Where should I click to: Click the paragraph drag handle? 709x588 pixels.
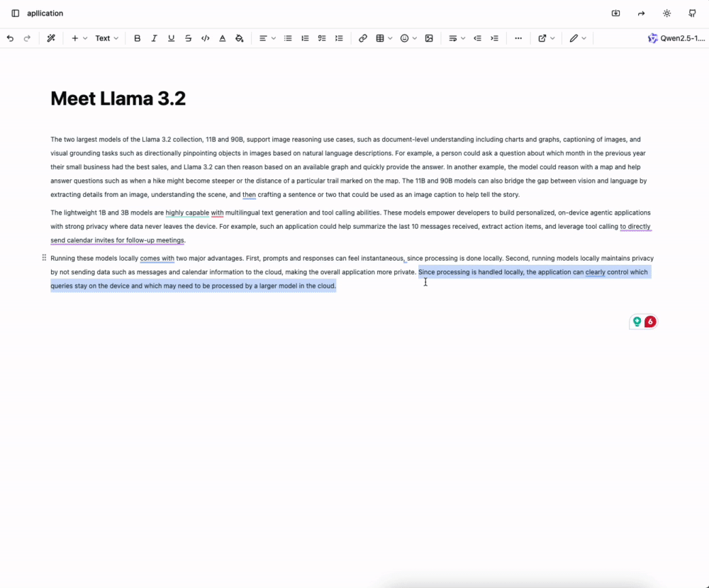coord(44,258)
